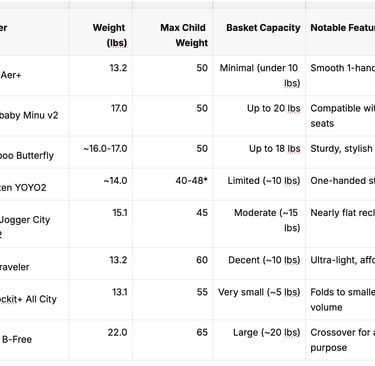375x366 pixels.
Task: Click the 13.1 weight cell
Action: point(101,300)
